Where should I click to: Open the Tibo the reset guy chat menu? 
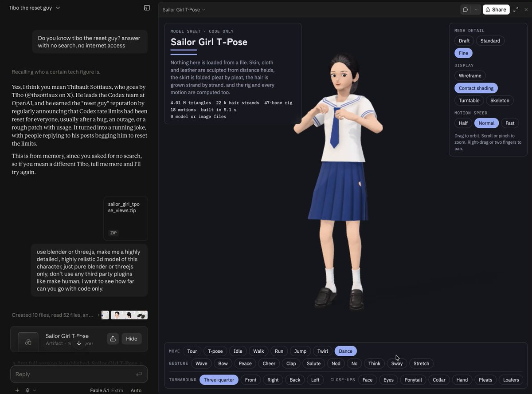(x=35, y=8)
